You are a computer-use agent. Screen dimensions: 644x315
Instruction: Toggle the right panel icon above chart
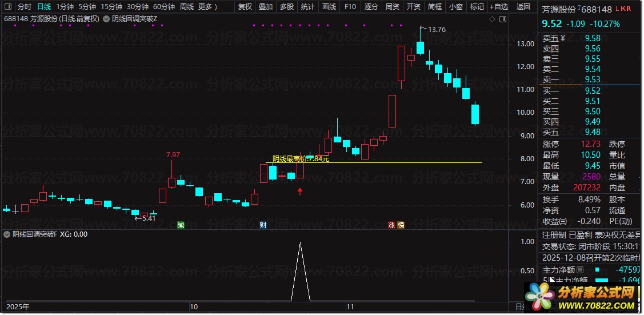click(503, 19)
